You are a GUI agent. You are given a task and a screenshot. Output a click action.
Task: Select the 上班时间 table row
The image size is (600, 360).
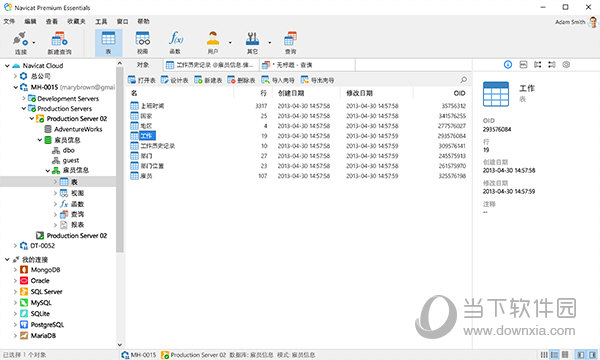(x=298, y=106)
